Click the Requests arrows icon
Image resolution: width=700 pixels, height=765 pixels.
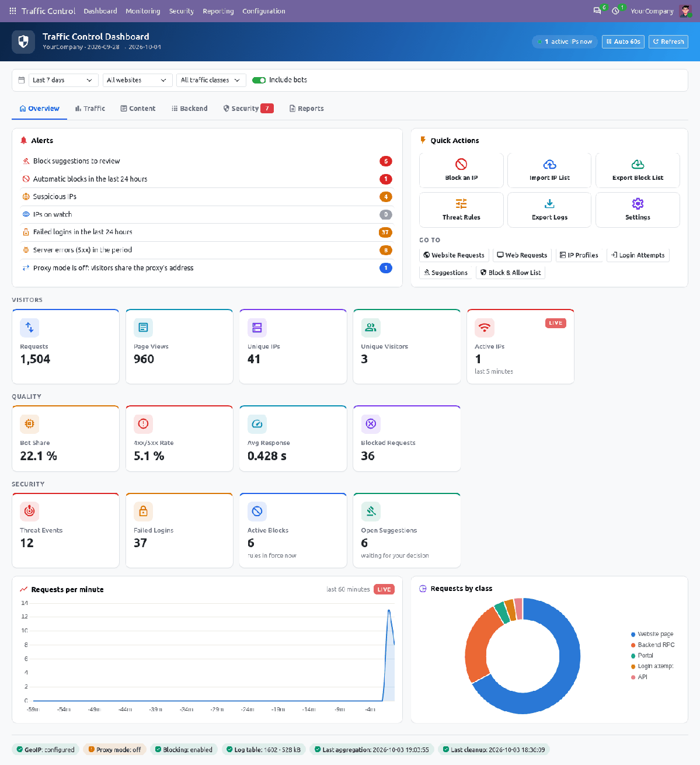click(x=30, y=328)
